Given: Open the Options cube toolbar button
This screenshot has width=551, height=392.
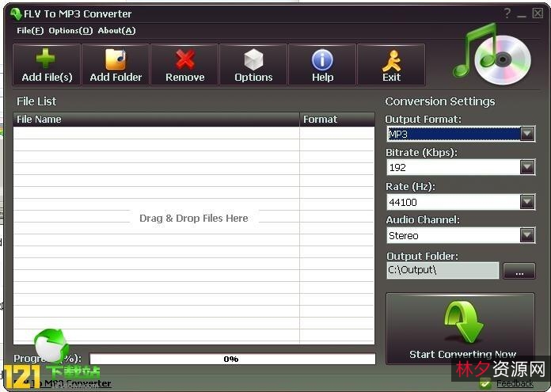Looking at the screenshot, I should 253,65.
